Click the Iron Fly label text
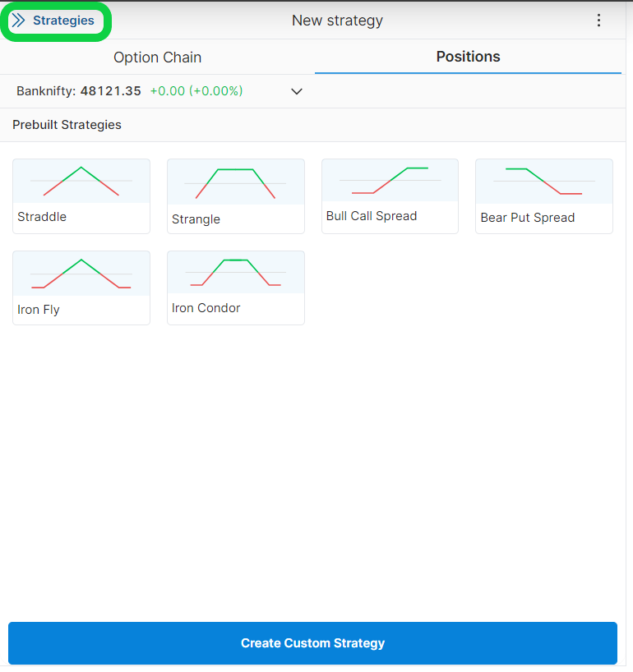 pyautogui.click(x=39, y=310)
